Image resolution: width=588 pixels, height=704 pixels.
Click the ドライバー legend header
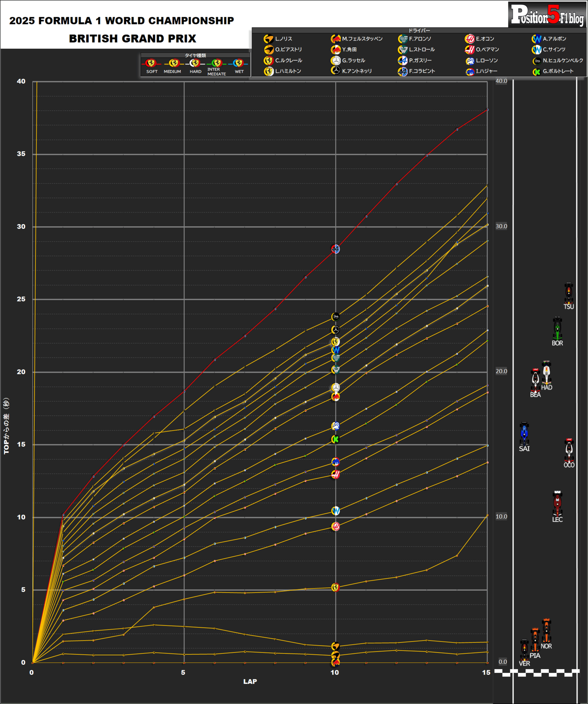tap(419, 30)
